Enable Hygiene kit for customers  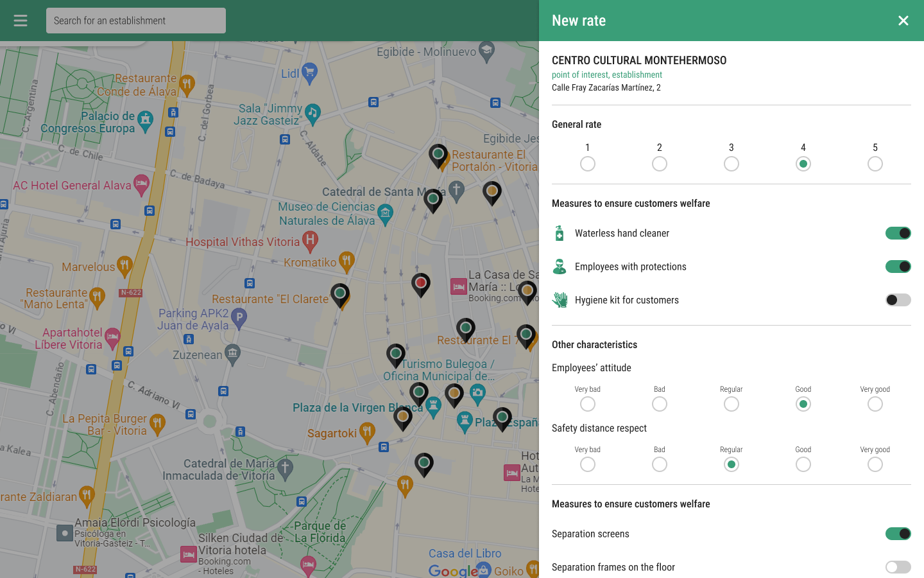click(898, 300)
